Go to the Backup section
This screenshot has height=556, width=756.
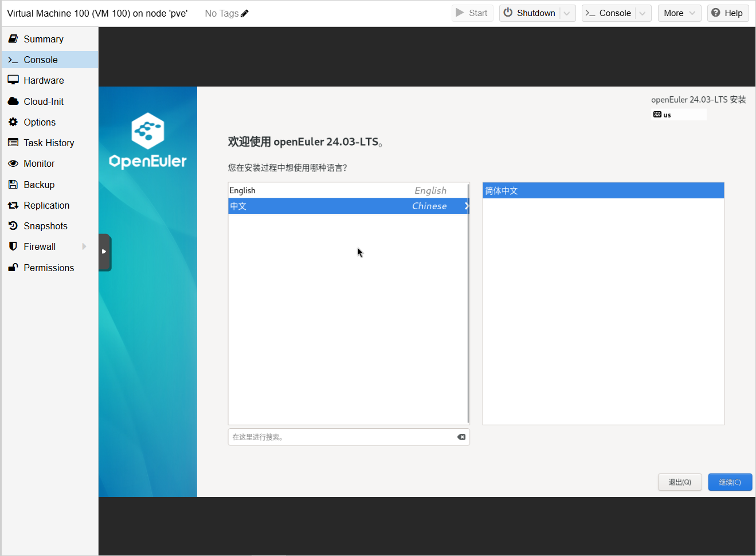coord(39,185)
